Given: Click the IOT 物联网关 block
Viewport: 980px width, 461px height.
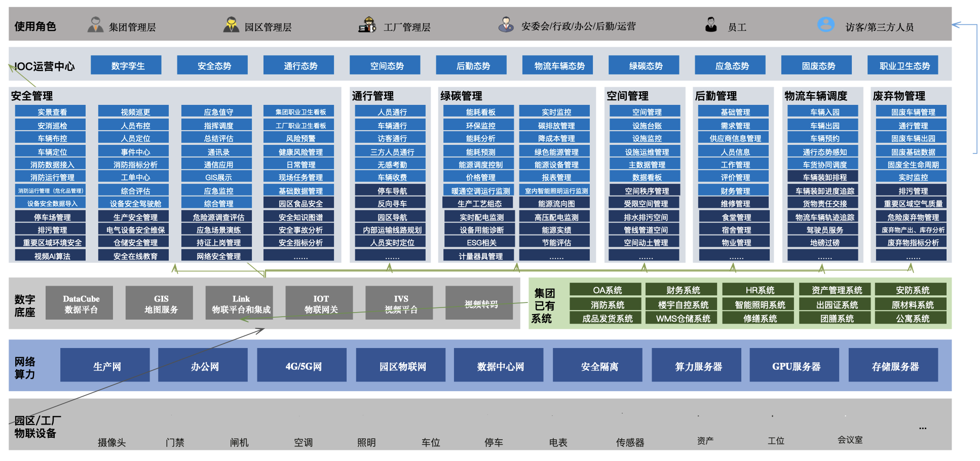Looking at the screenshot, I should click(x=319, y=303).
